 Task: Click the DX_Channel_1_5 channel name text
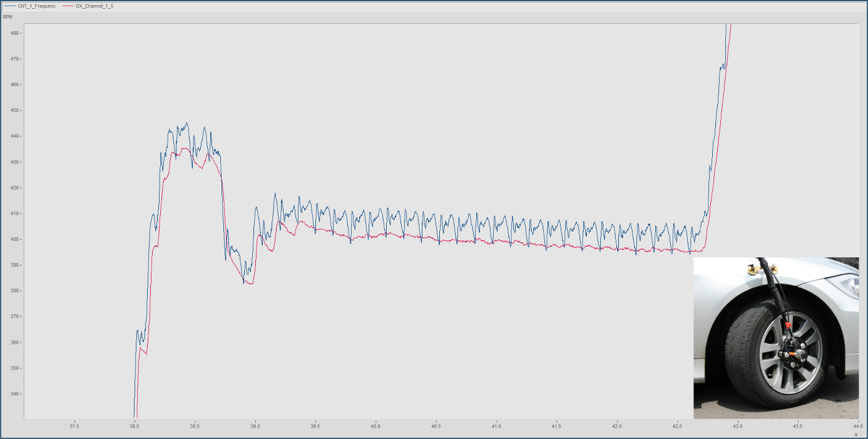[x=94, y=5]
